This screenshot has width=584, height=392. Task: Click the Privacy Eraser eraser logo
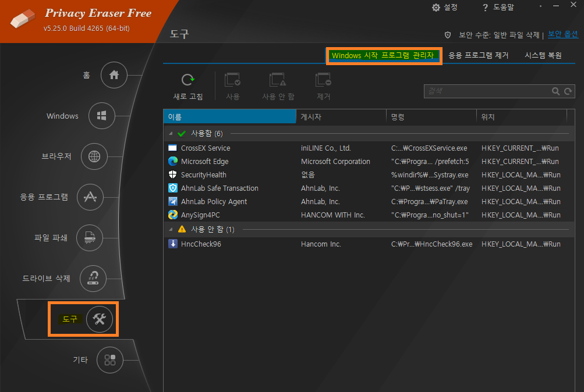click(x=22, y=19)
